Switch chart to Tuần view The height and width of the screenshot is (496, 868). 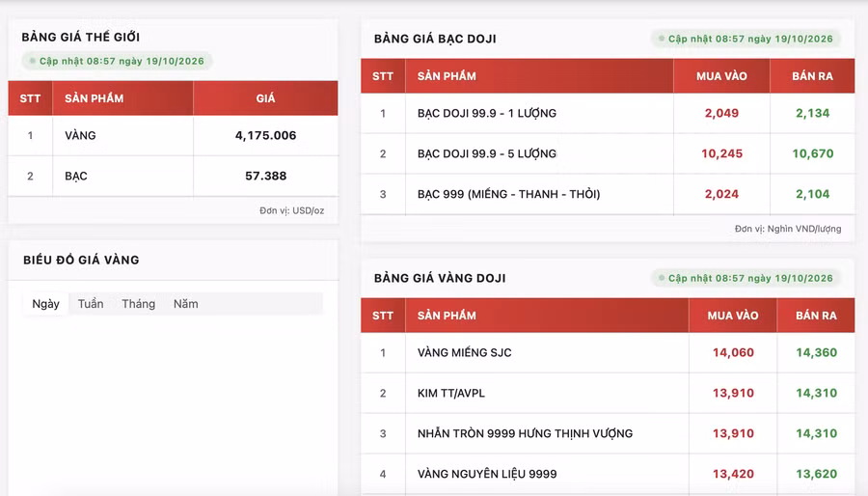point(91,304)
